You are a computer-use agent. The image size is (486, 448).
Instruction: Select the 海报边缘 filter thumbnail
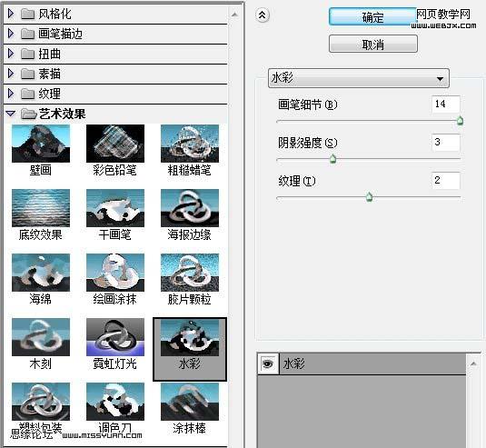[190, 208]
